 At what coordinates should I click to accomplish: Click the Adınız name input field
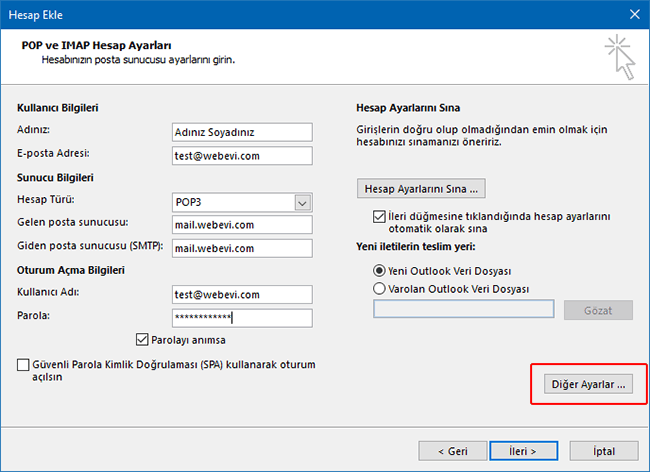(242, 132)
